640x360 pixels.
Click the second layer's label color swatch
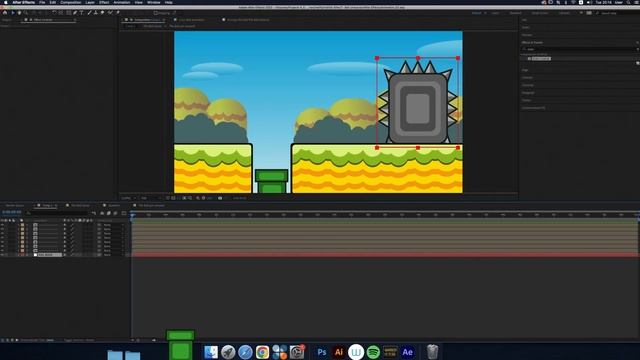[22, 229]
